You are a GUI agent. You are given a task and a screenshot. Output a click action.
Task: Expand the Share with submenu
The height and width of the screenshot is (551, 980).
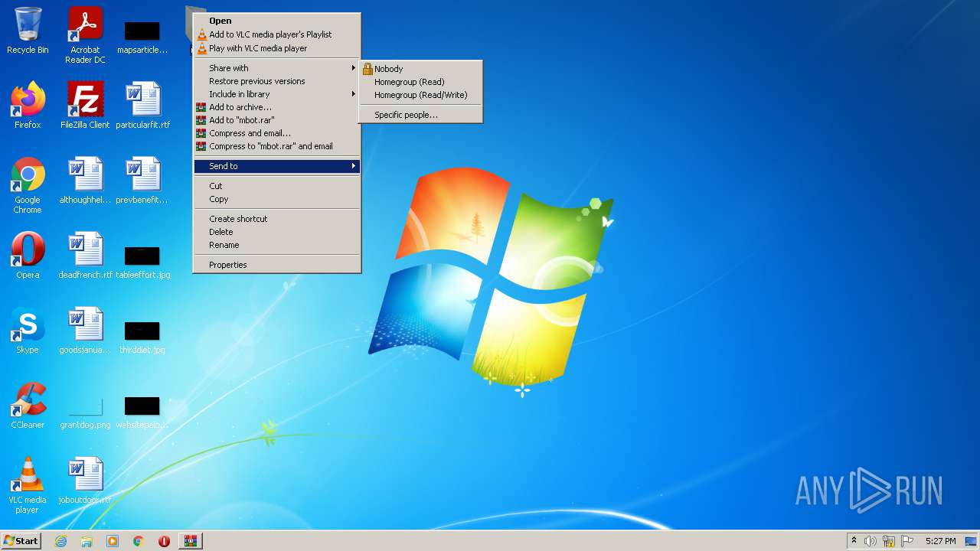(x=277, y=68)
